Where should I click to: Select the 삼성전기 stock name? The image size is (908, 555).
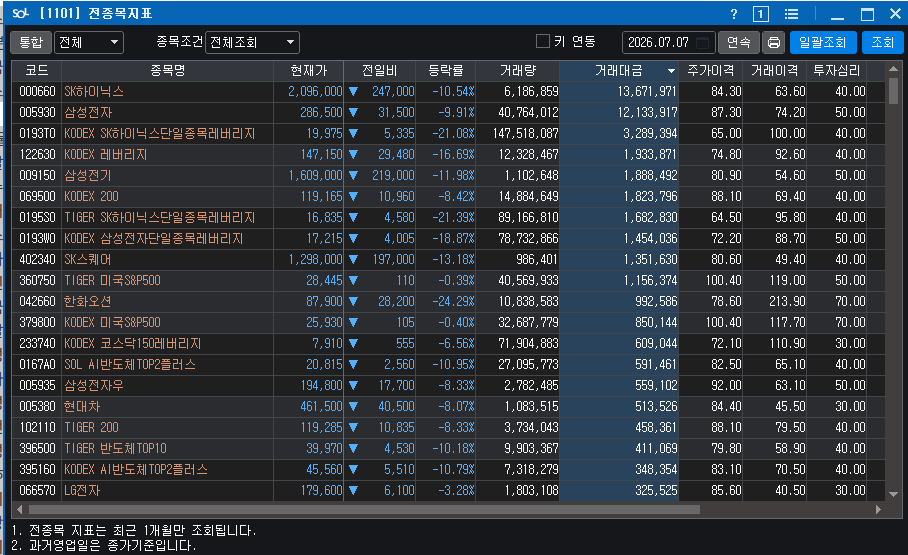click(x=87, y=176)
